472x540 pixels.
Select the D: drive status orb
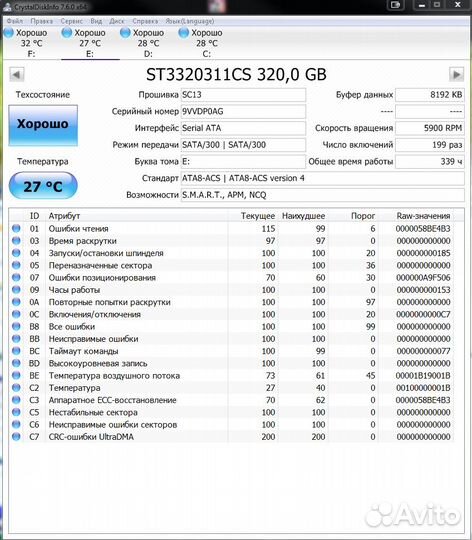pos(125,33)
